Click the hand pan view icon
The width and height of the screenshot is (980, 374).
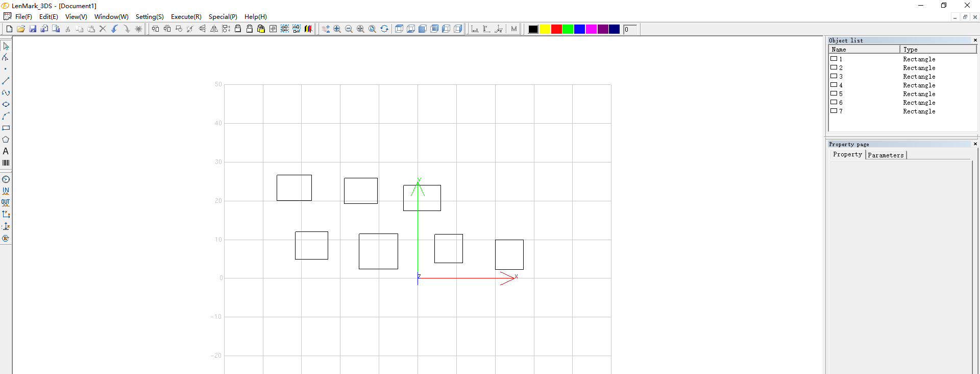(325, 29)
